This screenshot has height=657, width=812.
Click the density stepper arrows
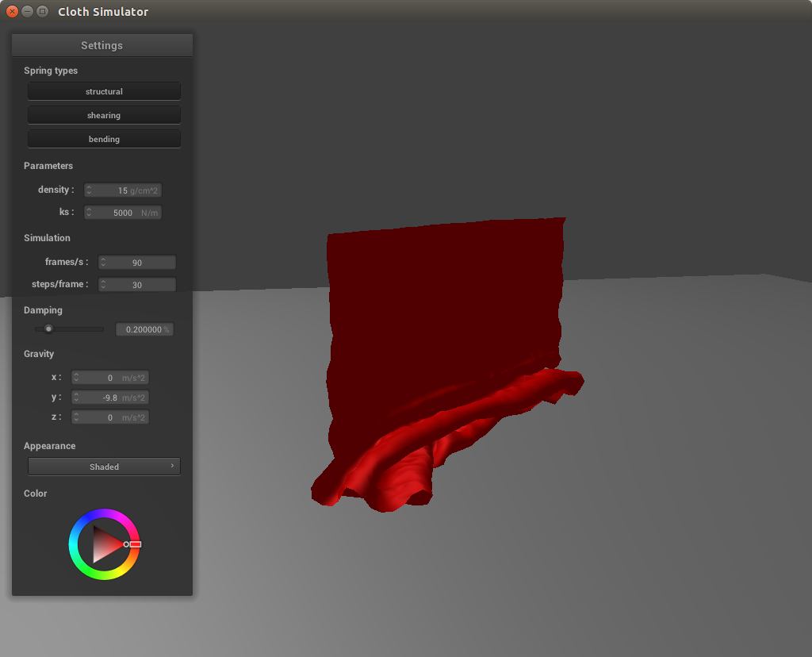click(90, 190)
